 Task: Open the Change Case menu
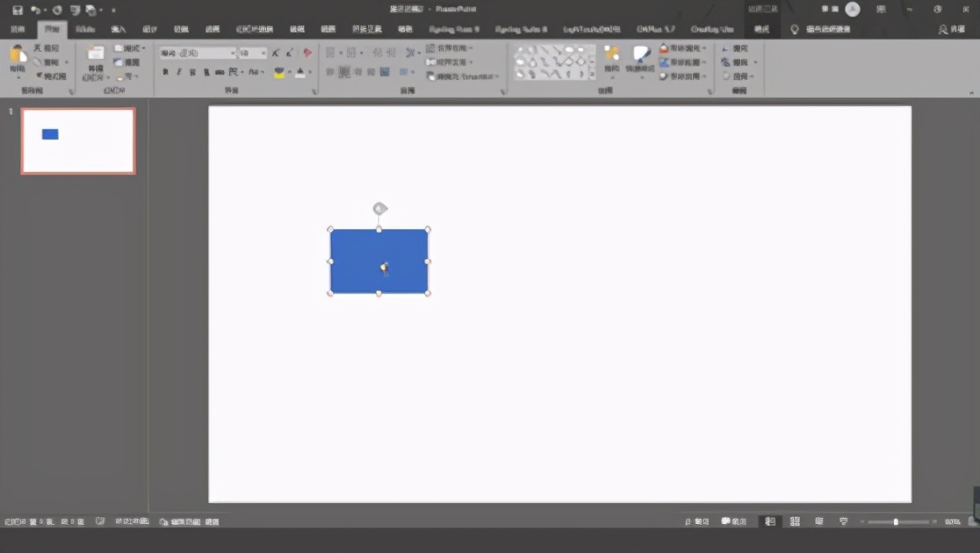pyautogui.click(x=256, y=73)
